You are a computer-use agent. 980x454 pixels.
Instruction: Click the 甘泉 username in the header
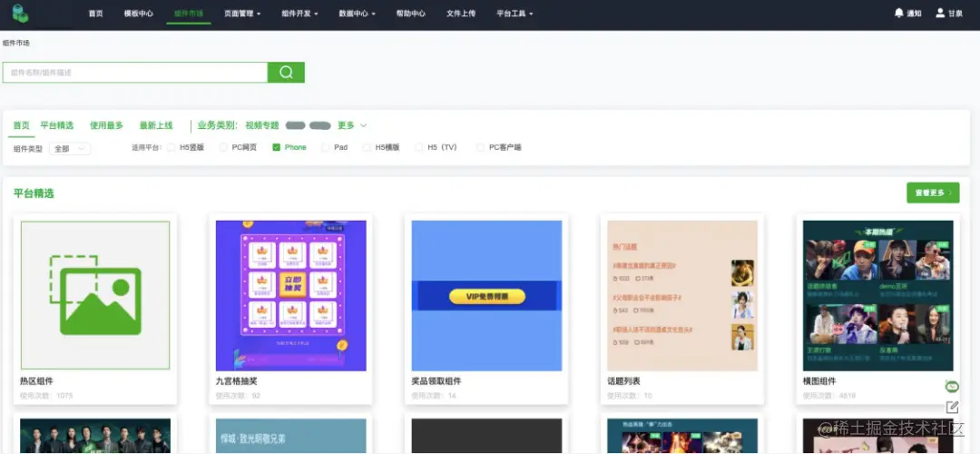coord(955,13)
